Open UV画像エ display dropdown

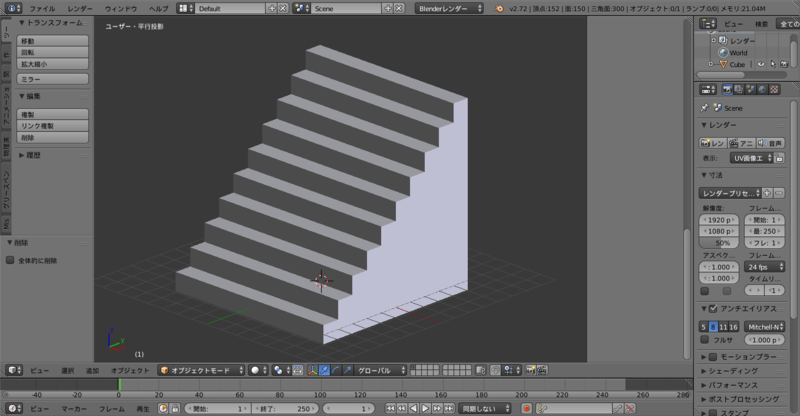point(752,158)
